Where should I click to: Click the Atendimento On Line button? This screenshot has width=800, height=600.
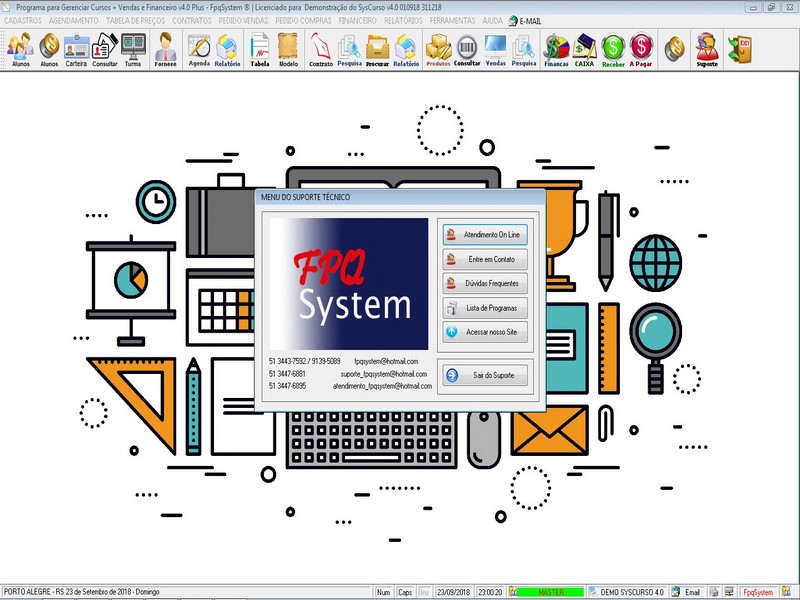pos(485,235)
